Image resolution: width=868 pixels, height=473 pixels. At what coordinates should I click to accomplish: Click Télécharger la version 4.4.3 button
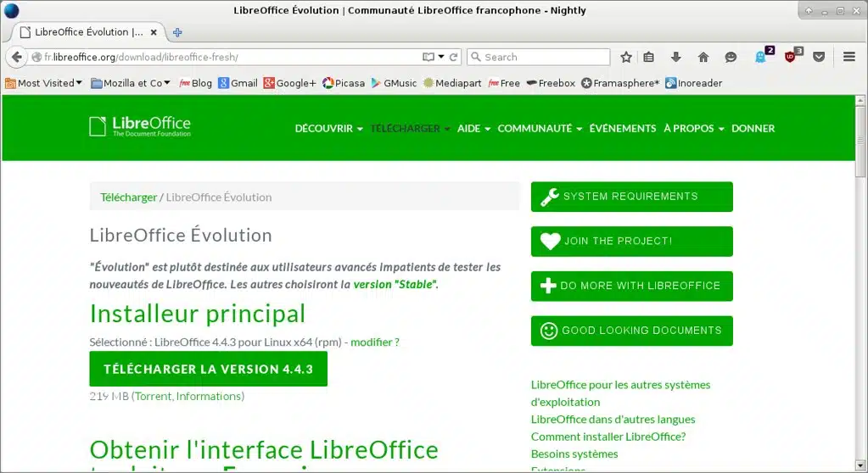pyautogui.click(x=208, y=369)
